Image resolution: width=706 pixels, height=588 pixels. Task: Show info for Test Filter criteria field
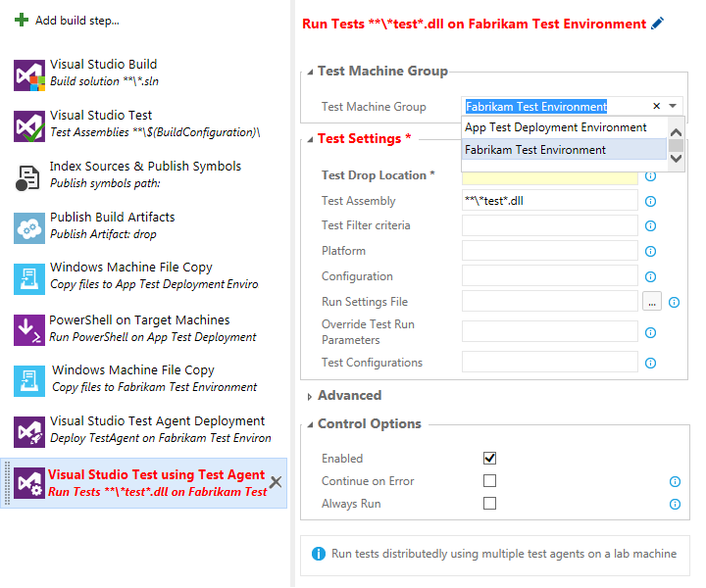coord(651,225)
